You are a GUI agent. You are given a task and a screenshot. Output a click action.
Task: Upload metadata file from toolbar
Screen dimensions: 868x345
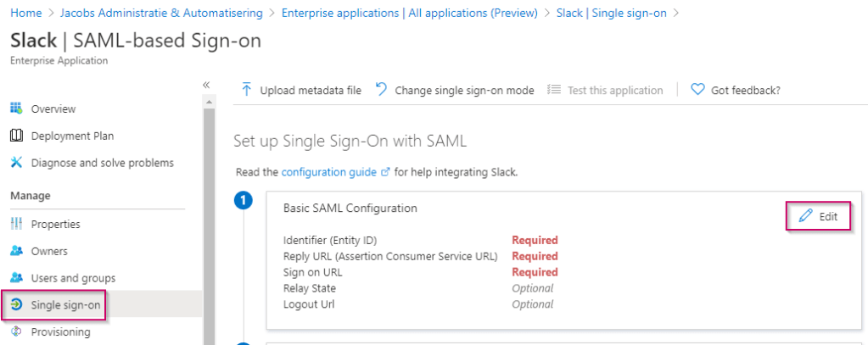pos(301,90)
